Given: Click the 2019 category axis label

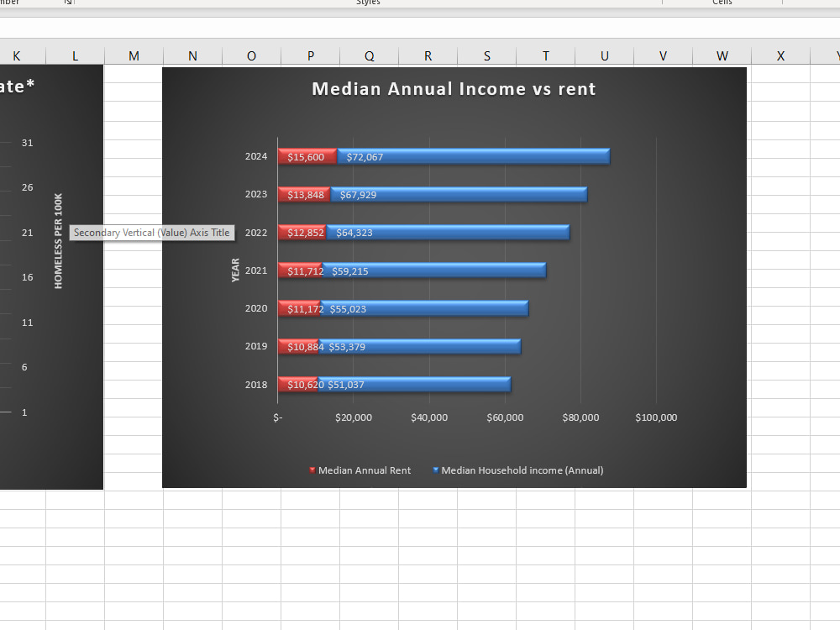Looking at the screenshot, I should click(x=256, y=347).
